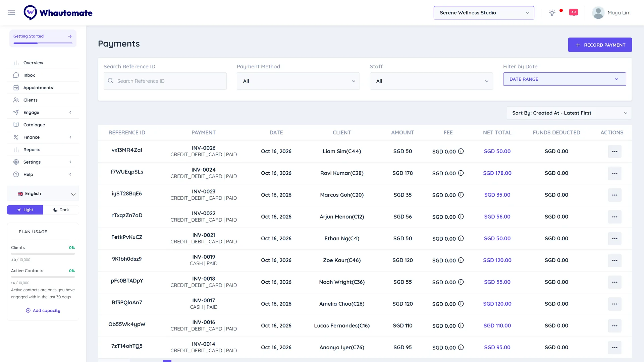Open actions menu for Ananya Iyer's payment
The image size is (644, 362).
point(614,348)
